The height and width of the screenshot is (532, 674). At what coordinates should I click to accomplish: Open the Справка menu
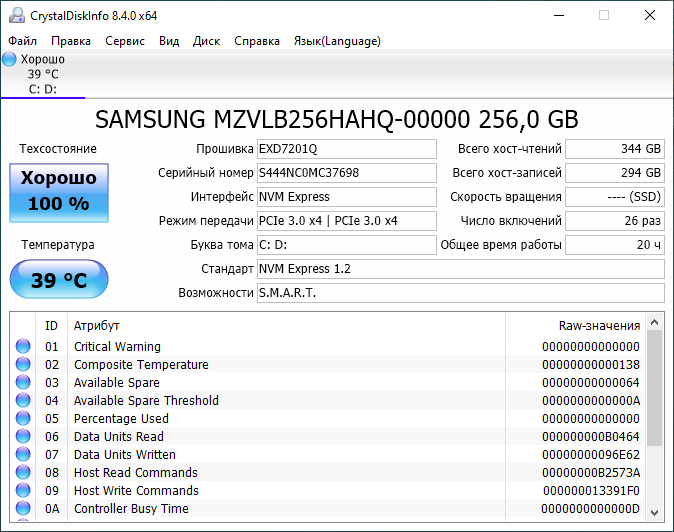tap(257, 41)
